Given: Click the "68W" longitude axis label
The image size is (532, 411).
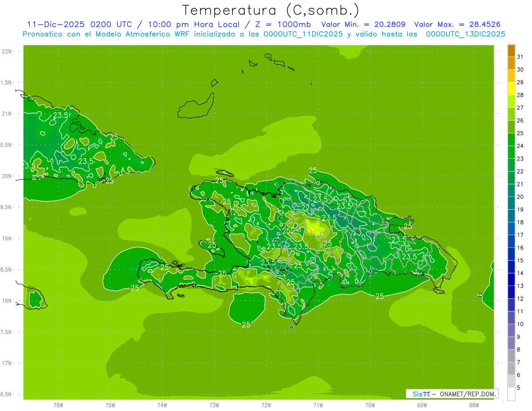Looking at the screenshot, I should pos(473,405).
